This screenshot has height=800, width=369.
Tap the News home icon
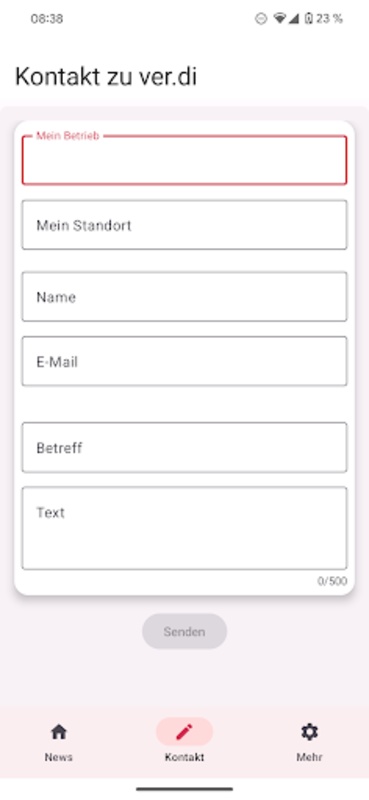point(59,732)
